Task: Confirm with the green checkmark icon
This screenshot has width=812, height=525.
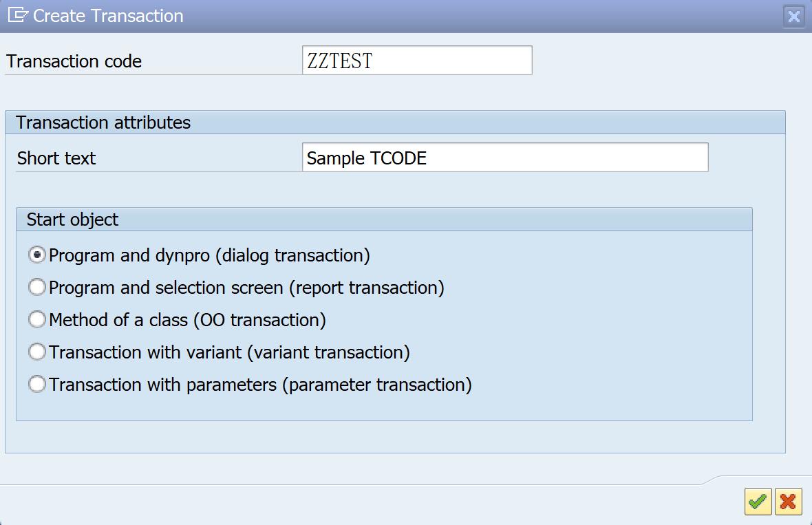Action: [758, 502]
